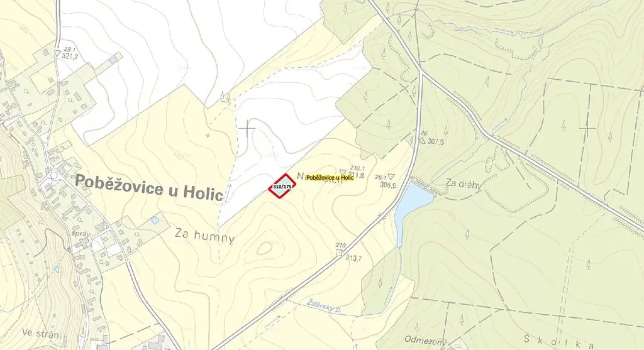This screenshot has width=644, height=350.
Task: Click the triangle elevation marker 306,9
Action: click(x=391, y=177)
